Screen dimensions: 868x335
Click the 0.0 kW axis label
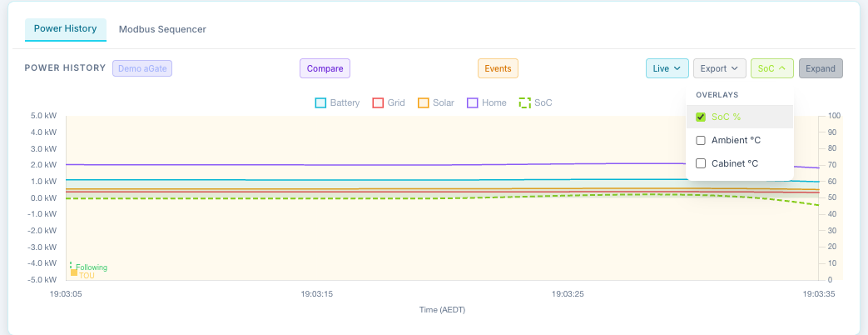click(44, 198)
